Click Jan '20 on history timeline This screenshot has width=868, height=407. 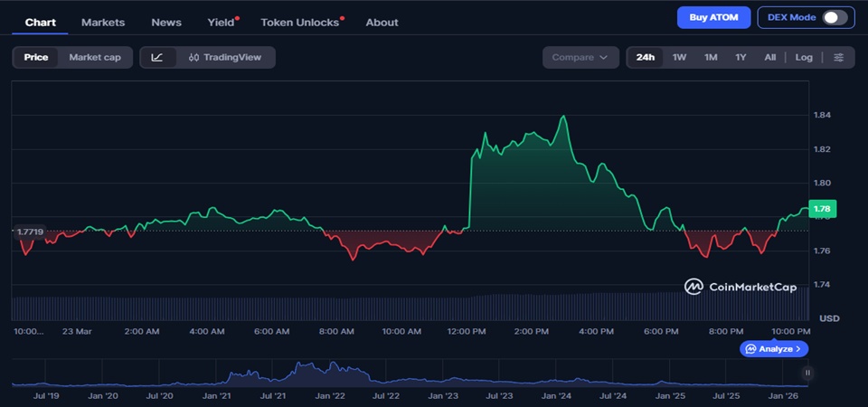pyautogui.click(x=103, y=396)
